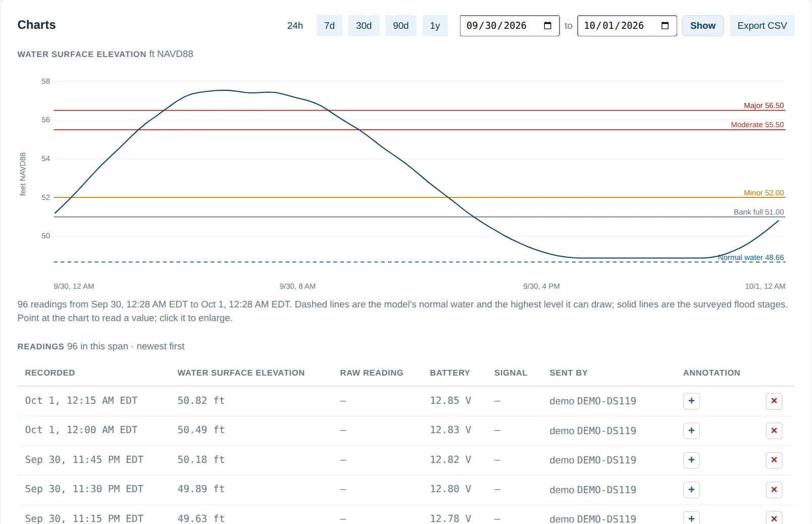Click the WATER SURFACE ELEVATION column header
The height and width of the screenshot is (524, 812).
pos(241,373)
